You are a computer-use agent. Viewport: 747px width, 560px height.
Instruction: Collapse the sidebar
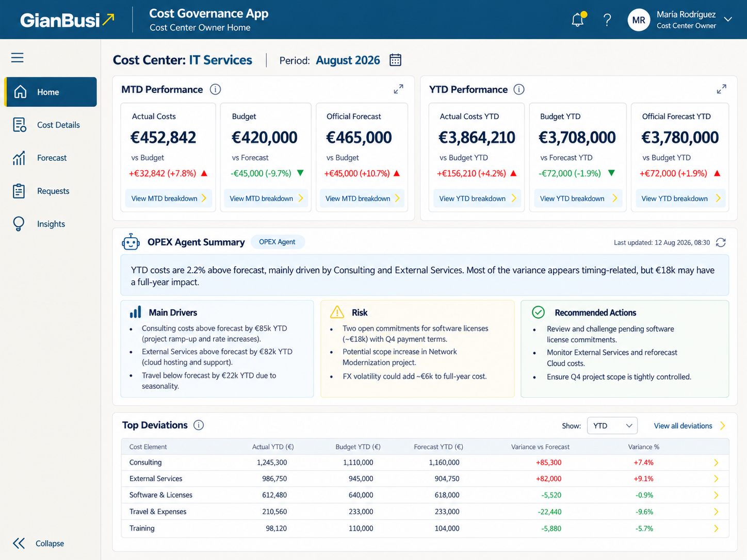(39, 543)
